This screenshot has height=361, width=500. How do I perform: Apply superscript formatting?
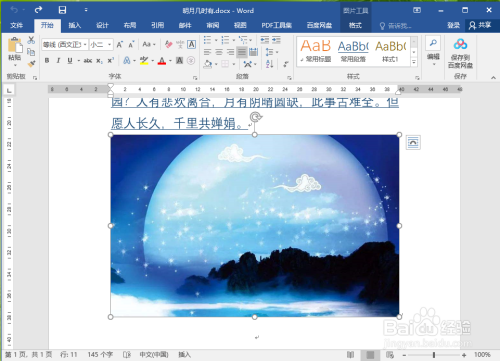click(110, 61)
